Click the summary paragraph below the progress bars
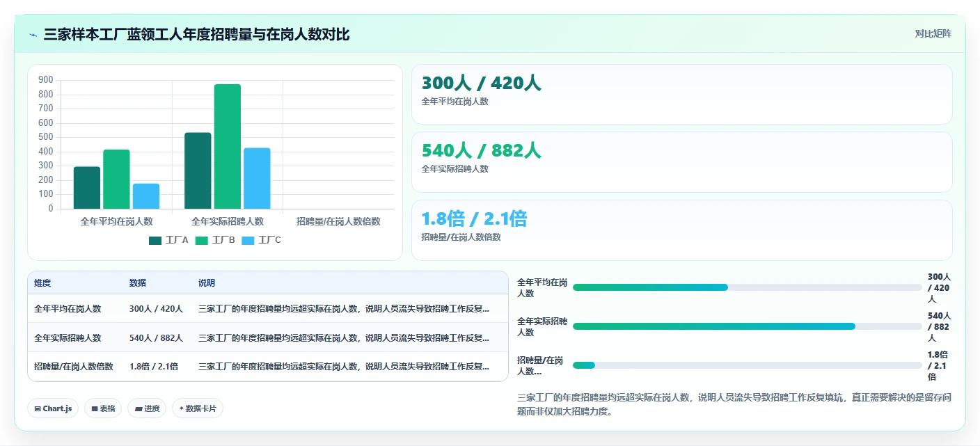This screenshot has height=446, width=980. click(734, 404)
